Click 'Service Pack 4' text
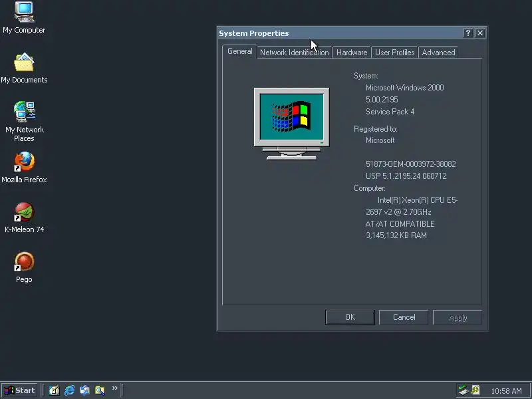 (x=390, y=112)
